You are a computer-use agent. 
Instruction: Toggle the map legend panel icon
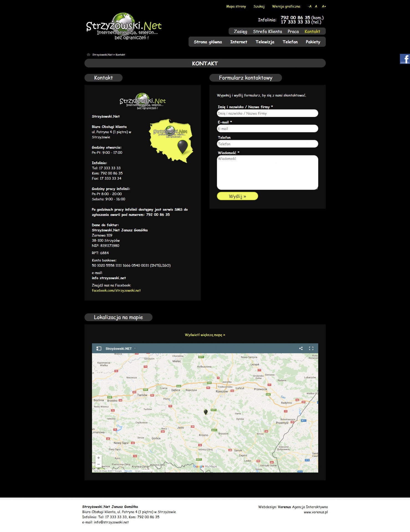tap(99, 348)
